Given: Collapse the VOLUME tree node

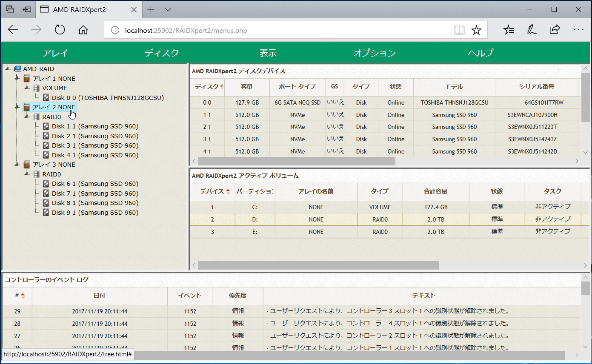Looking at the screenshot, I should [x=27, y=88].
